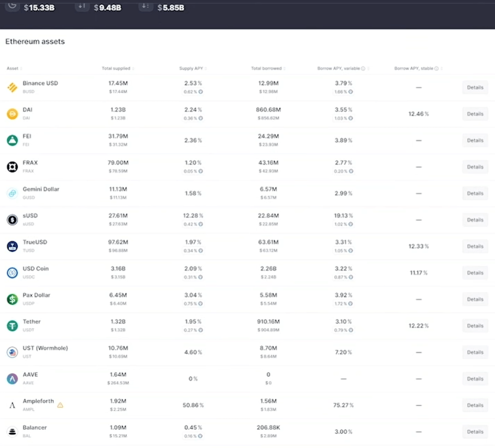Select the UST (Wormhole) asset name
Screen dimensions: 495x448
pyautogui.click(x=45, y=348)
